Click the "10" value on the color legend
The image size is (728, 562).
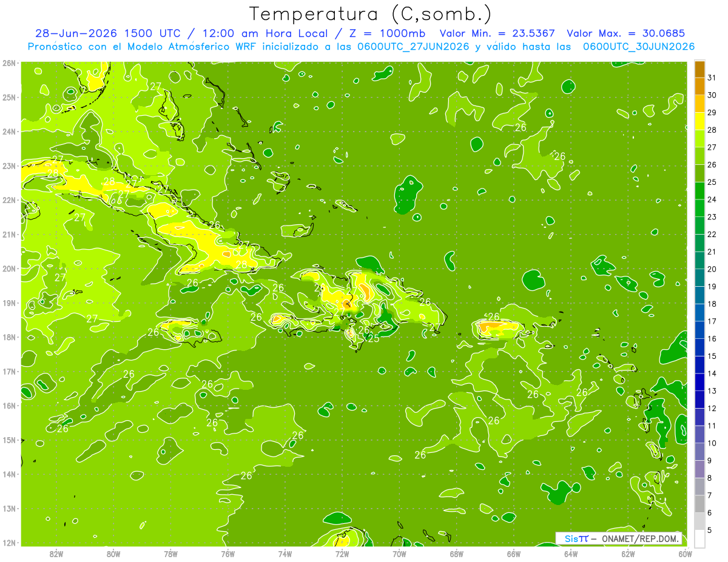(712, 443)
